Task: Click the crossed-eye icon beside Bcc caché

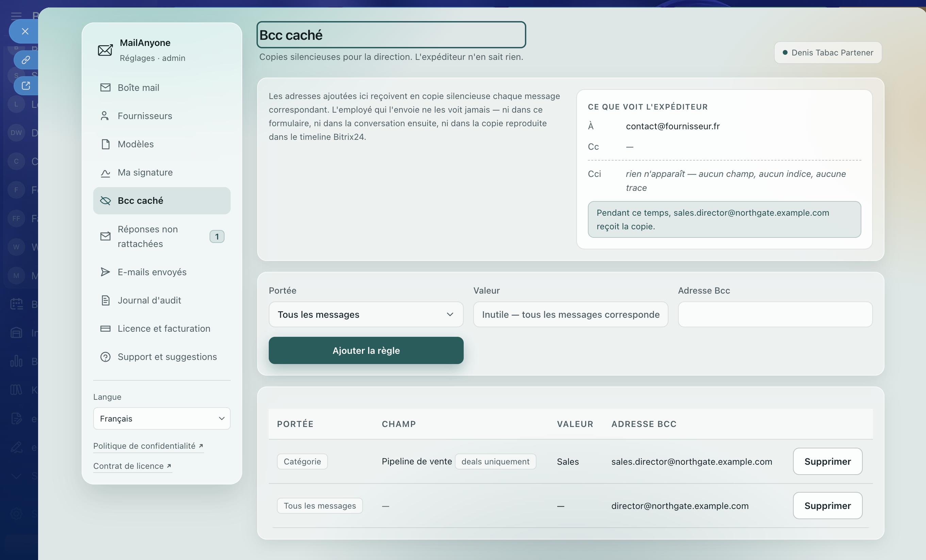Action: (105, 201)
